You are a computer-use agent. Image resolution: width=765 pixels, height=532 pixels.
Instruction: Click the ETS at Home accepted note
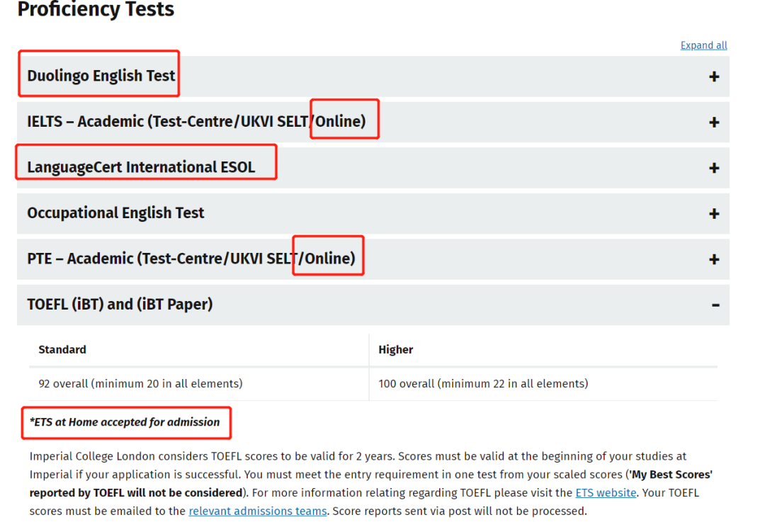click(125, 422)
